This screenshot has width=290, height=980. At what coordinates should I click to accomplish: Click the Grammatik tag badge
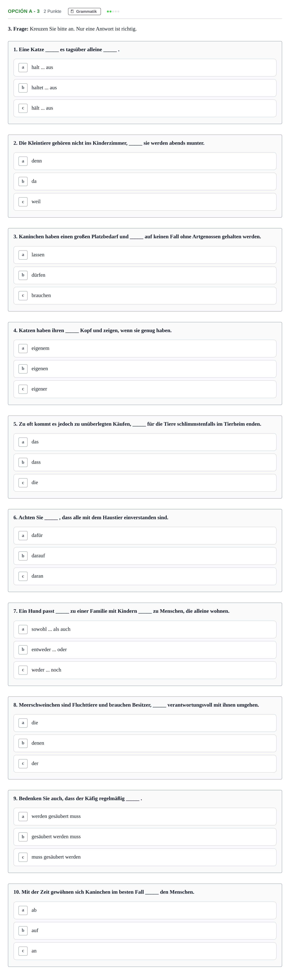point(84,11)
